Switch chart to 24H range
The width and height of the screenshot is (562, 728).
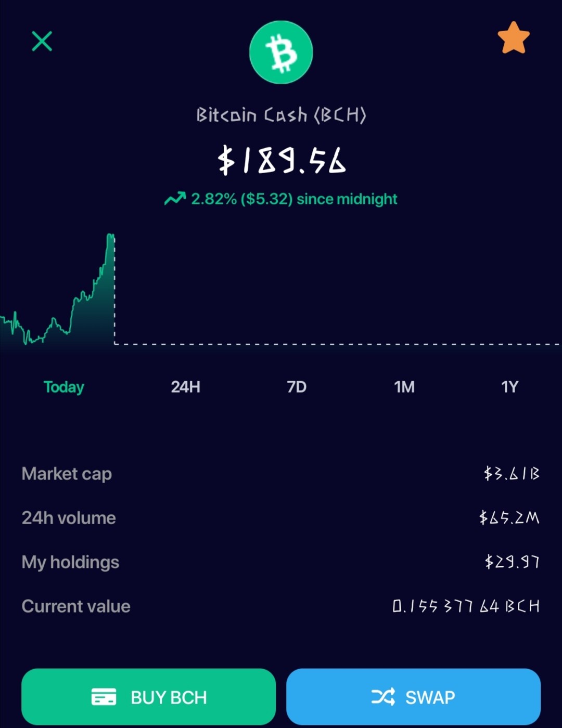(x=186, y=387)
